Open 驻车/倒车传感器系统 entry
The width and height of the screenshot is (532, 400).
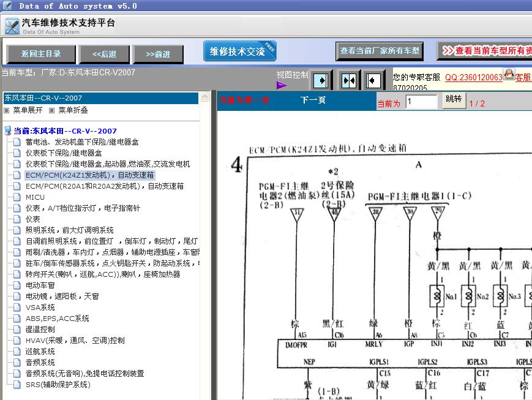pos(112,263)
